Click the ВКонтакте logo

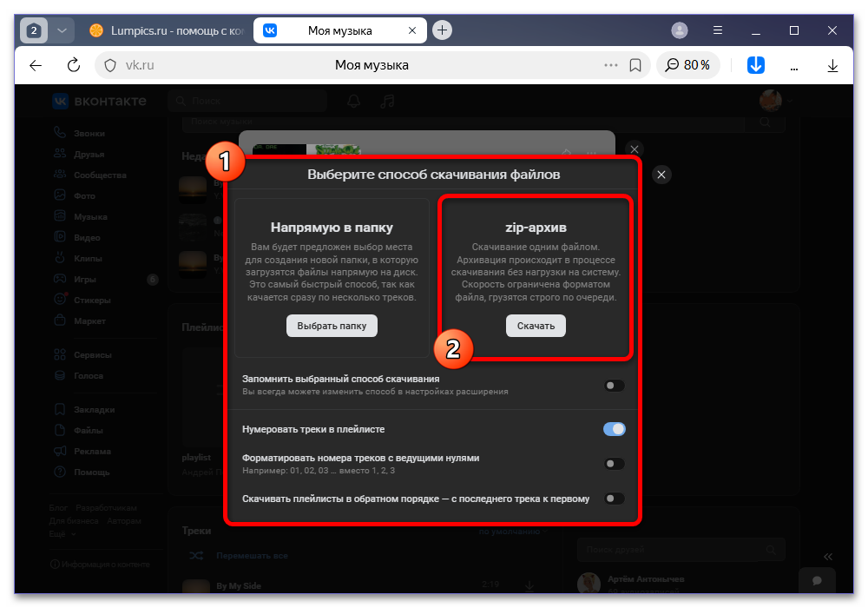(100, 101)
